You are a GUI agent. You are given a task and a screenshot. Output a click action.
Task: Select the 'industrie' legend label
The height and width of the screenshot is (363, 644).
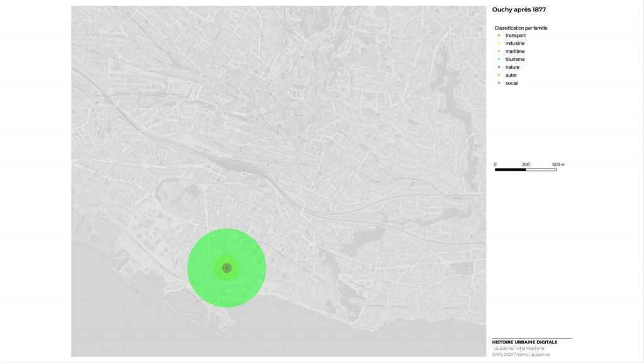coord(515,43)
